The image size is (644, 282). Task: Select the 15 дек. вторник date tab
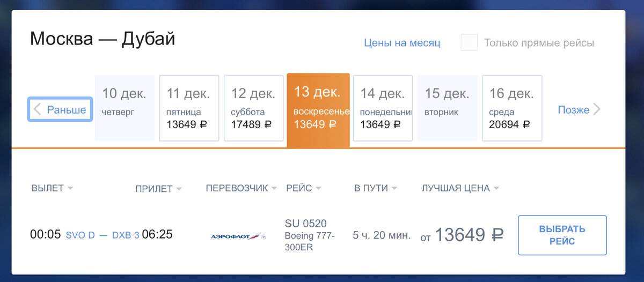[447, 108]
